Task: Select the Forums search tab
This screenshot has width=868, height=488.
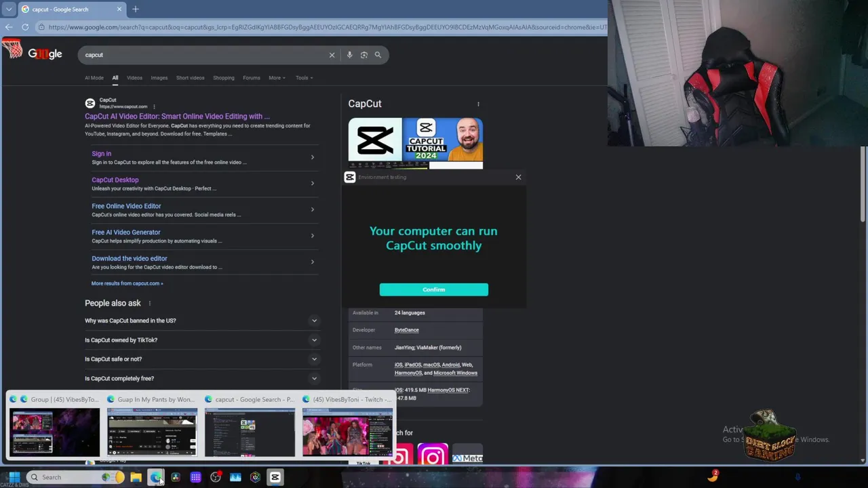Action: click(x=252, y=78)
